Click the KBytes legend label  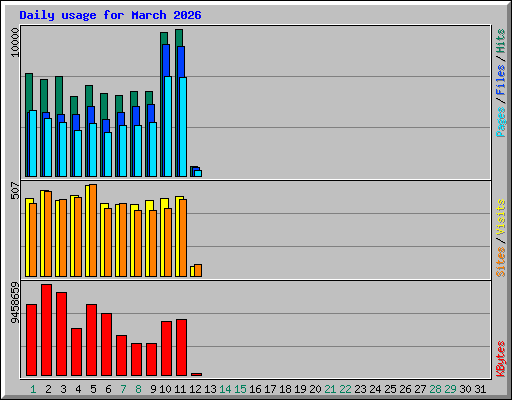coord(501,359)
